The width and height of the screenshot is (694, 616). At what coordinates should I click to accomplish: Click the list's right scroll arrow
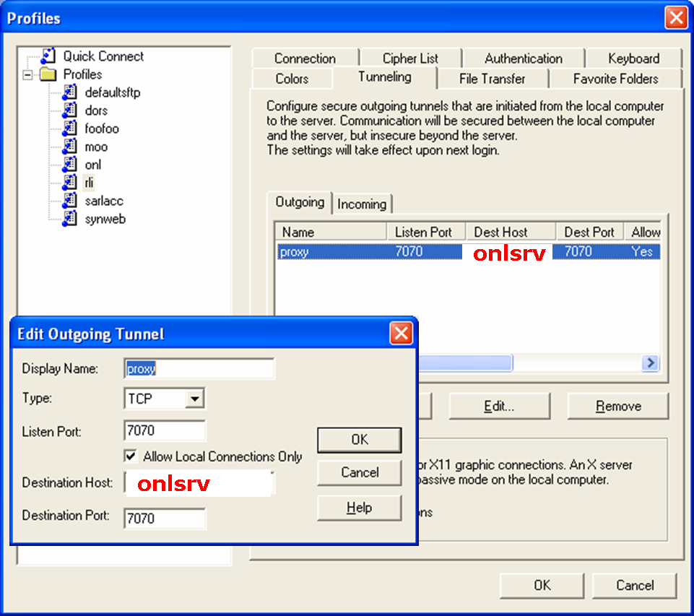pos(651,363)
